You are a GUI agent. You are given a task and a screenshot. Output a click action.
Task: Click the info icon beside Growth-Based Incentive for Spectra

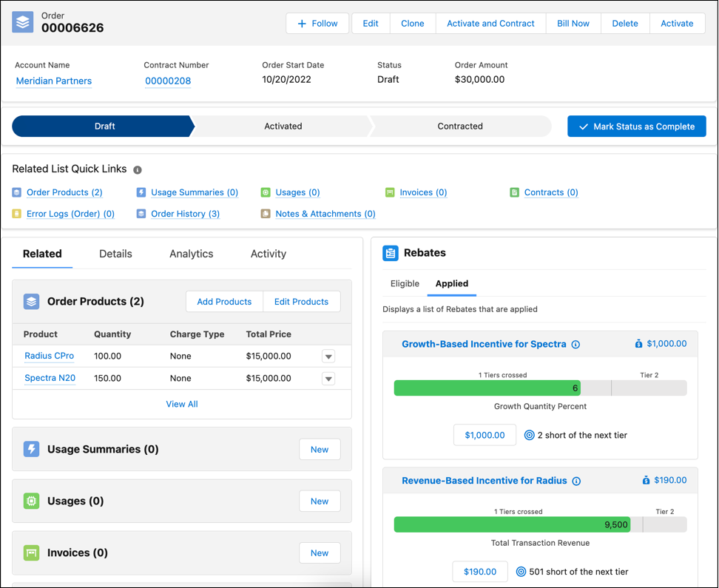tap(576, 345)
